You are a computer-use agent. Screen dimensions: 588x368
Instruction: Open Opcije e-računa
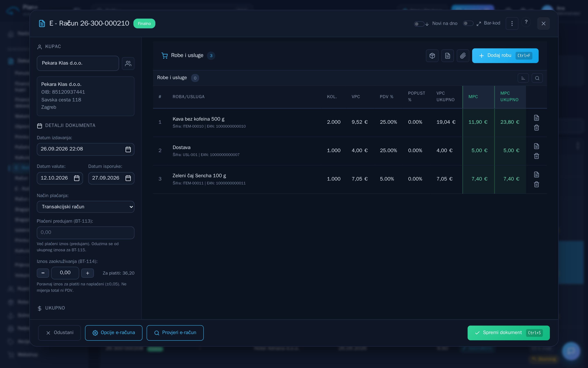[114, 333]
